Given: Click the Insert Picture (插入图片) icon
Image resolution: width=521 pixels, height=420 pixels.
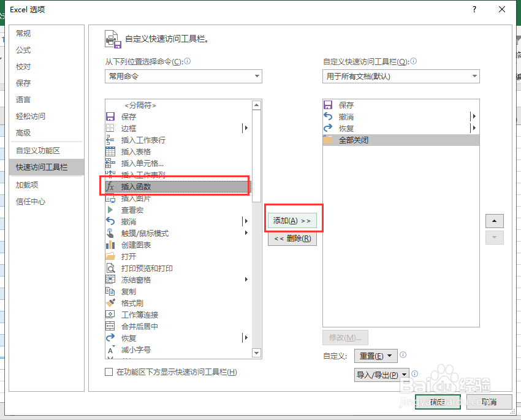Looking at the screenshot, I should (x=110, y=199).
